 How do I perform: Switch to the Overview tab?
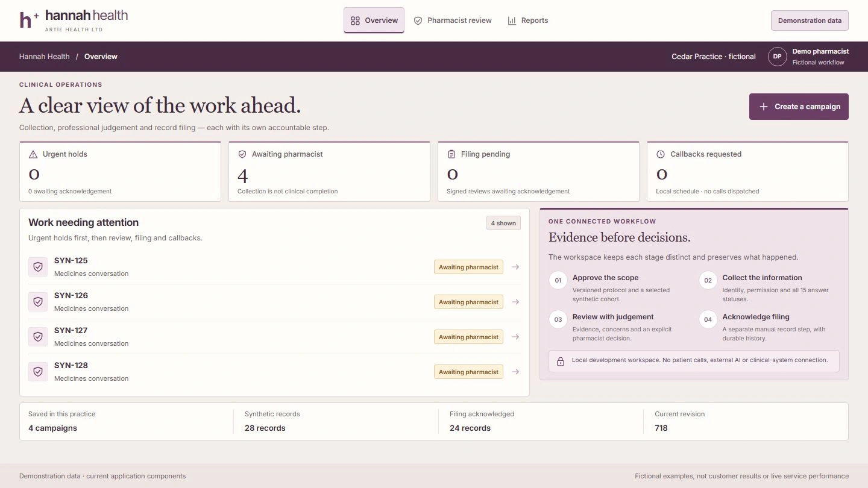374,20
